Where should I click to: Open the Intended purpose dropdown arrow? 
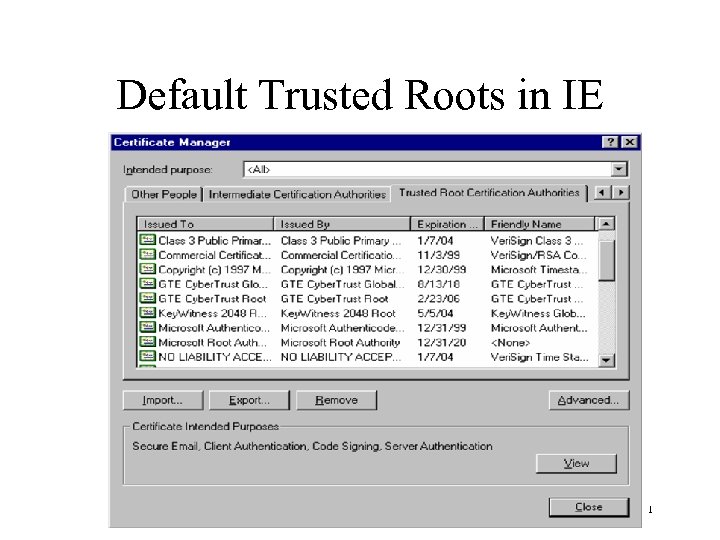coord(619,169)
